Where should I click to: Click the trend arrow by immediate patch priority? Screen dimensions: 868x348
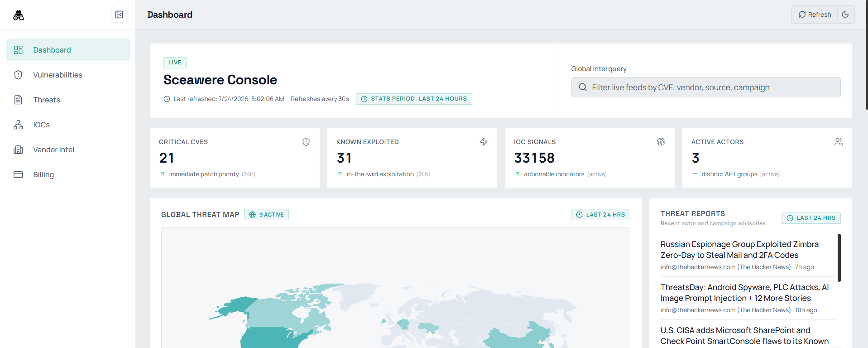[x=162, y=174]
